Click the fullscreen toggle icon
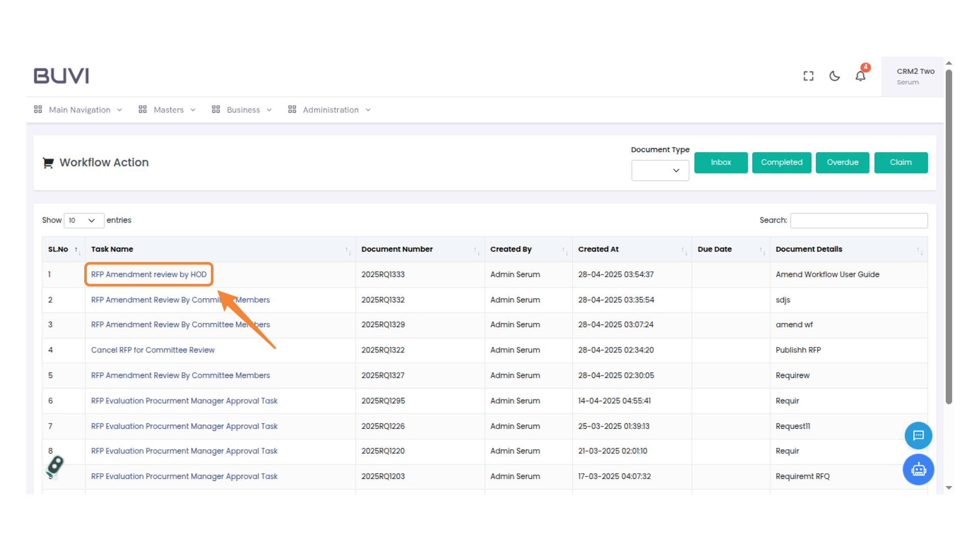The image size is (980, 551). (x=808, y=76)
